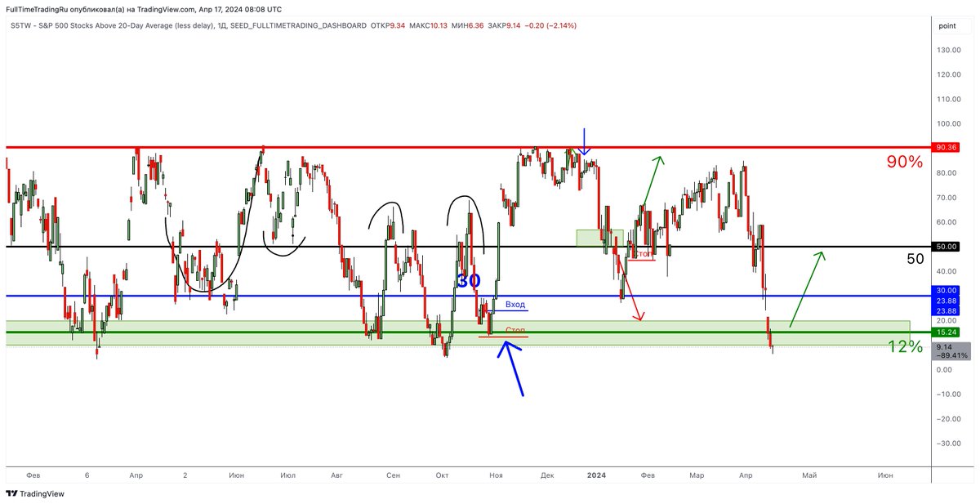Image resolution: width=980 pixels, height=504 pixels.
Task: Click the МИН 6.36 low value
Action: pyautogui.click(x=466, y=25)
